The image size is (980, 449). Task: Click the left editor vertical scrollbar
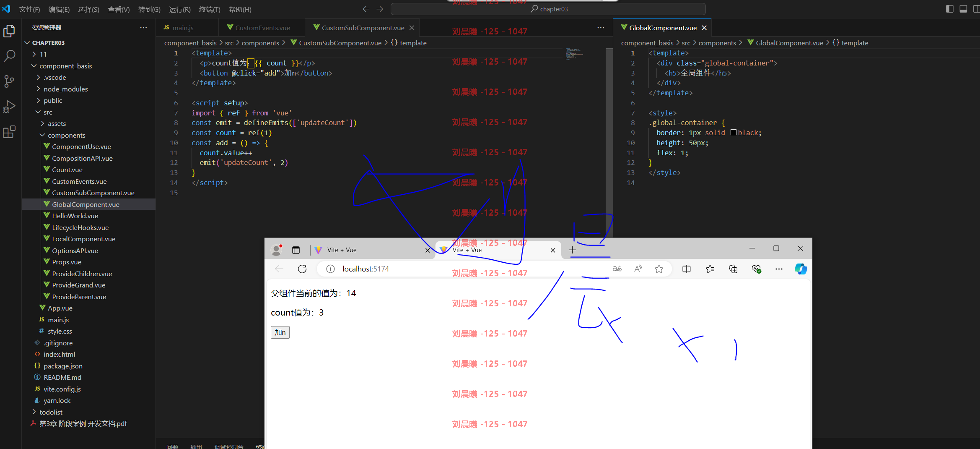pyautogui.click(x=609, y=143)
